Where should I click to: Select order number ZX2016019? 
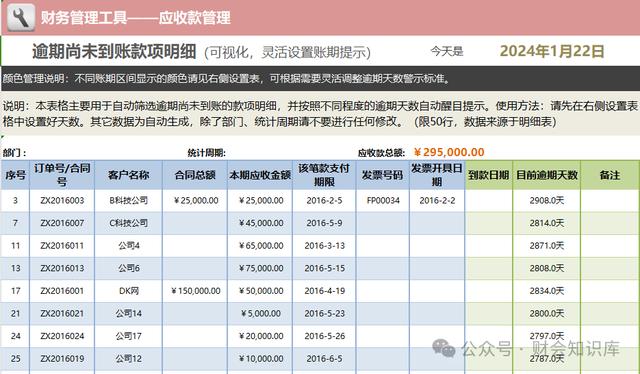[x=62, y=358]
